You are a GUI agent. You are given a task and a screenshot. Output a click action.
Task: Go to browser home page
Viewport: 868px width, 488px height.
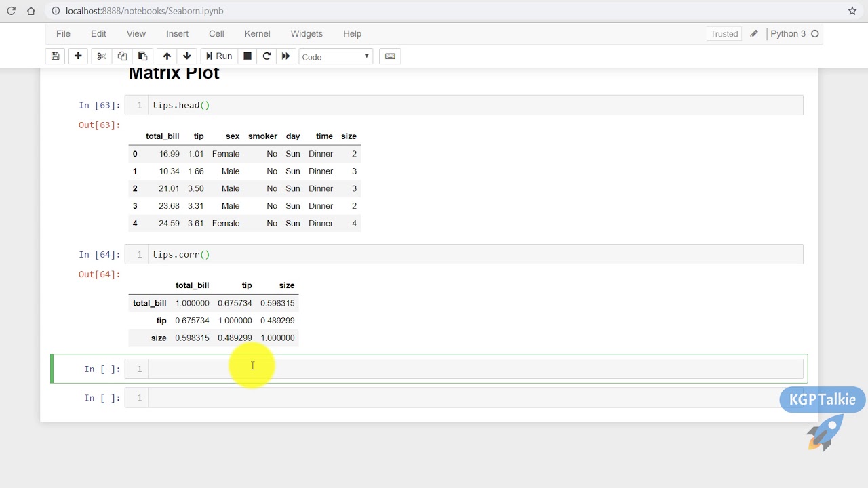point(31,11)
